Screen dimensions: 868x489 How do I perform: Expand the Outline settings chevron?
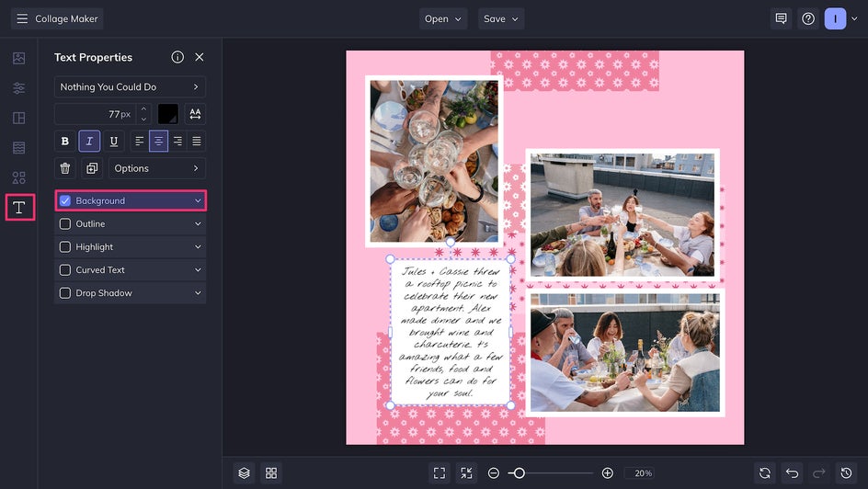point(198,224)
